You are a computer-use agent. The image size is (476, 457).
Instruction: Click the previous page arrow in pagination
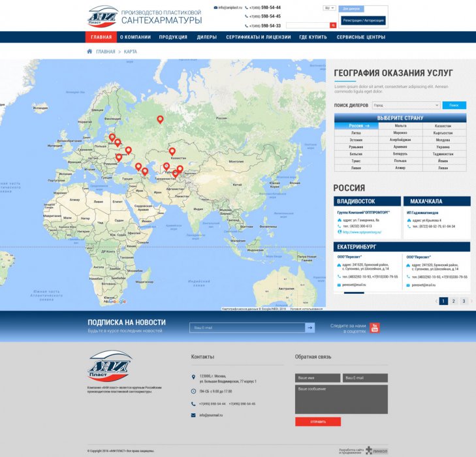pyautogui.click(x=436, y=301)
